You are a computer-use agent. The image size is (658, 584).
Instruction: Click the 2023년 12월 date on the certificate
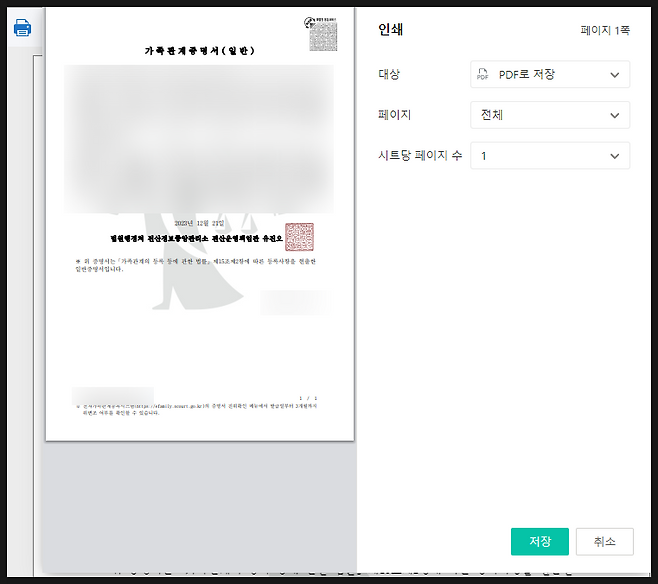coord(200,223)
